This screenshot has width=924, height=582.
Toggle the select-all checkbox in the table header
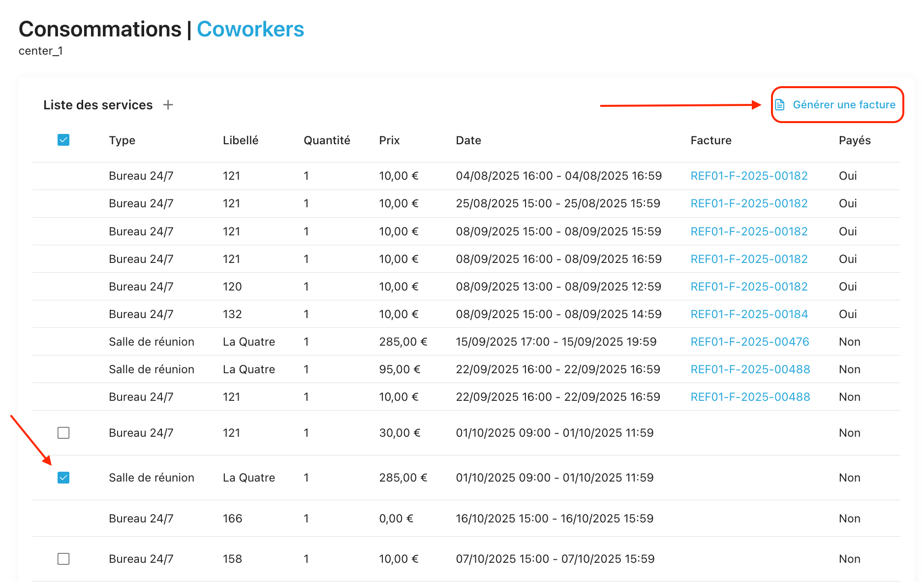(63, 140)
